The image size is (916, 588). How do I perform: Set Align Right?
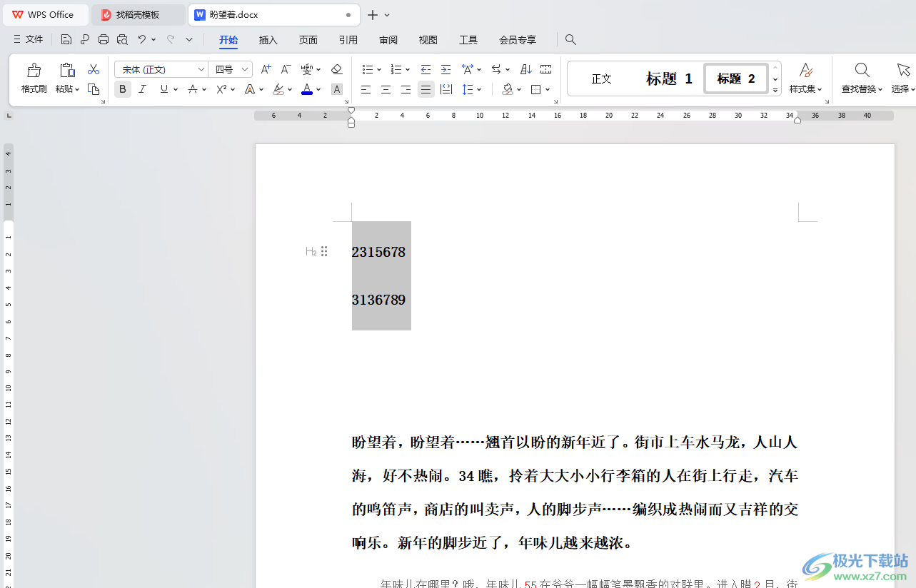click(x=406, y=89)
